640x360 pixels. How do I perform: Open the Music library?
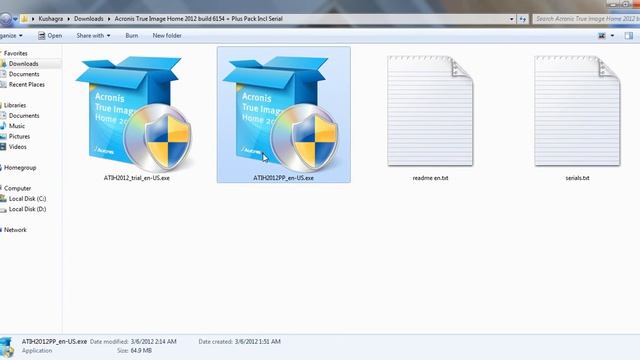click(17, 126)
